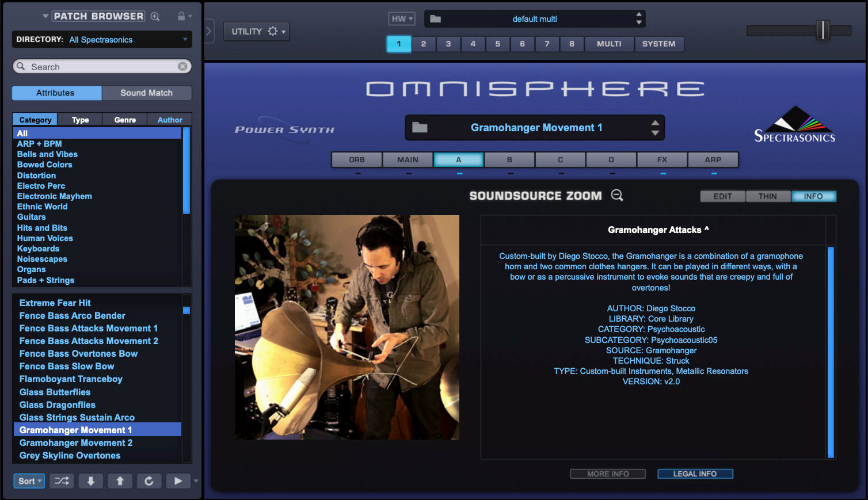Screen dimensions: 868x500
Task: Refresh the patch browser list
Action: (149, 480)
